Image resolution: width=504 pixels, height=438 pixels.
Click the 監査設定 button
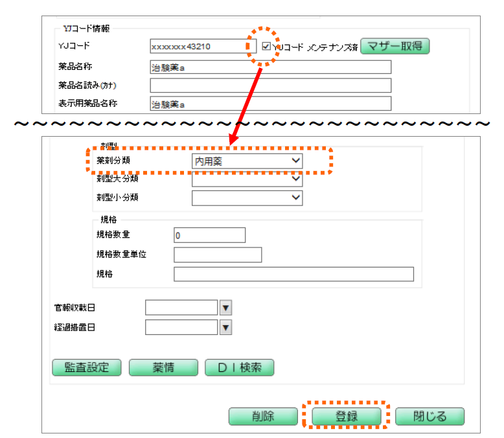(87, 367)
